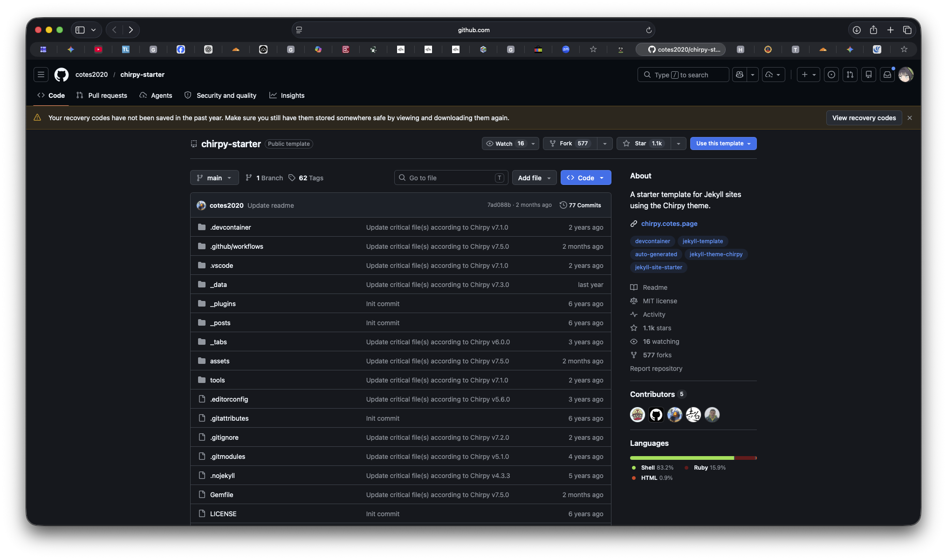Open the MIT license link
This screenshot has width=947, height=560.
(x=660, y=301)
